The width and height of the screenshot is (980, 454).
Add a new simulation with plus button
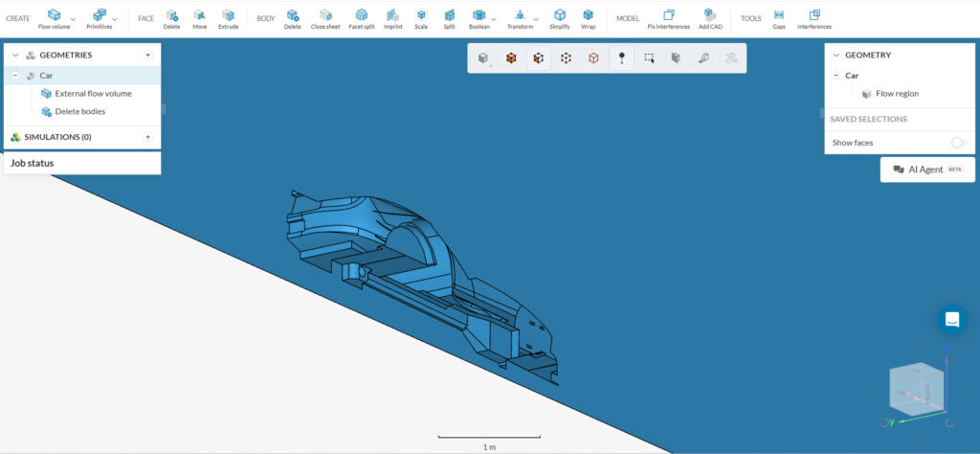click(x=147, y=137)
